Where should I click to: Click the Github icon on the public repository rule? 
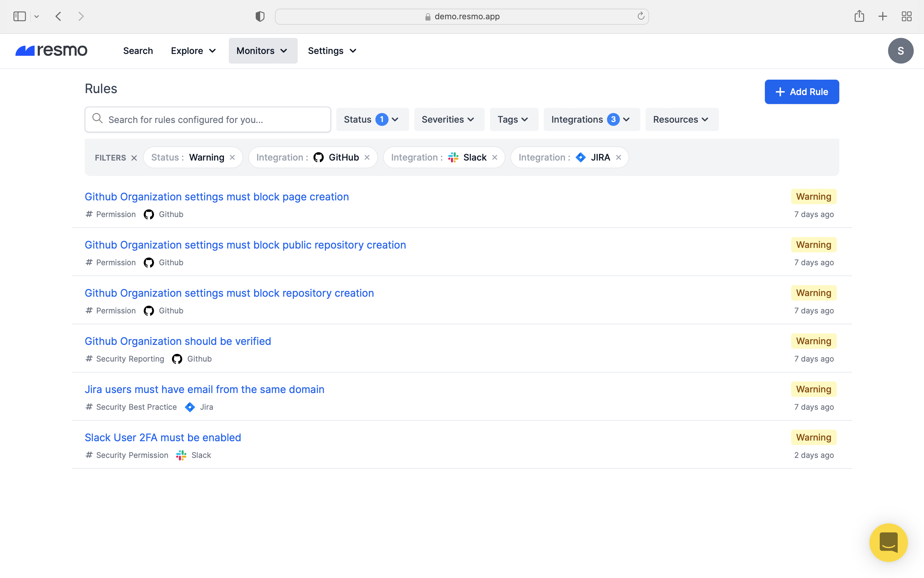149,263
